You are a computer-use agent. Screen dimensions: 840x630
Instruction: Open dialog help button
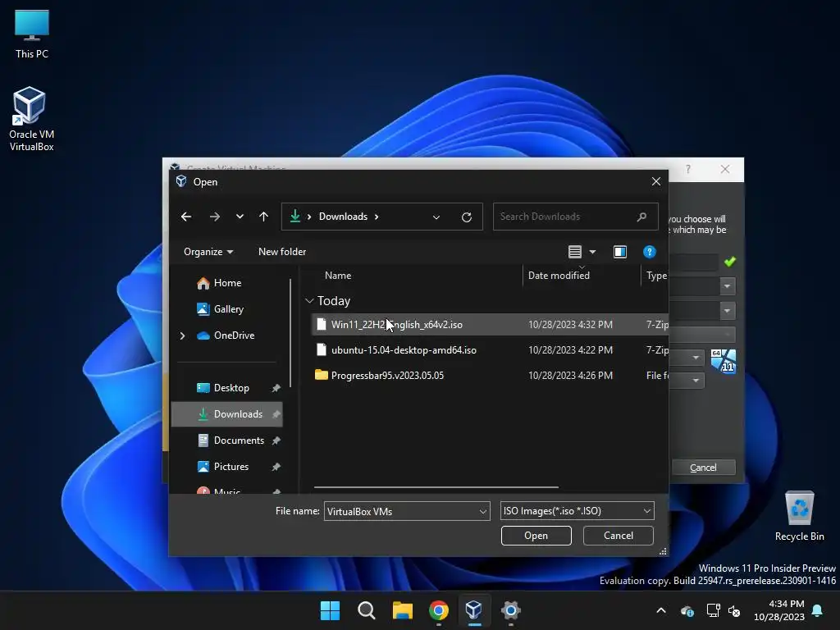pyautogui.click(x=650, y=252)
